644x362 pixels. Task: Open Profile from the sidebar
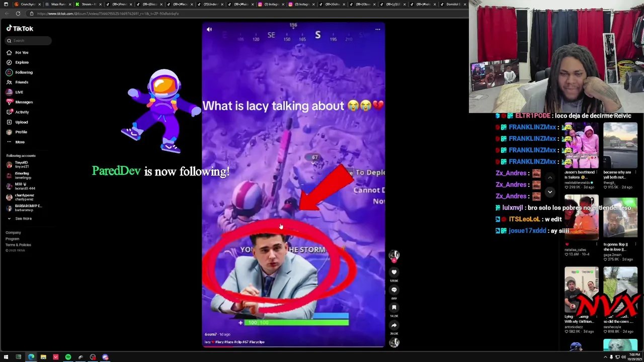[x=17, y=132]
